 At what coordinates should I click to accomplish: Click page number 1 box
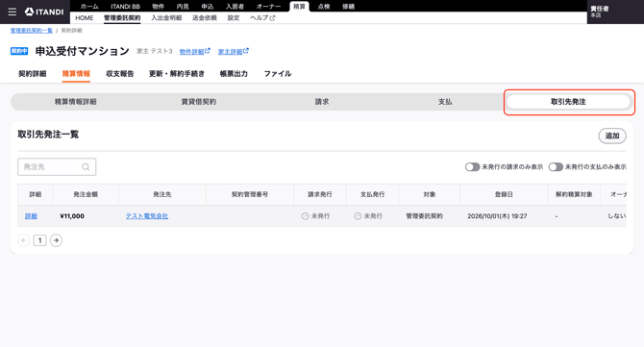39,240
